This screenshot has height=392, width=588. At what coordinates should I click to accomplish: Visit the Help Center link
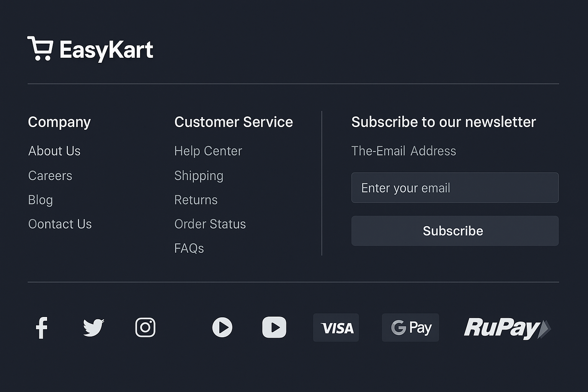click(208, 151)
